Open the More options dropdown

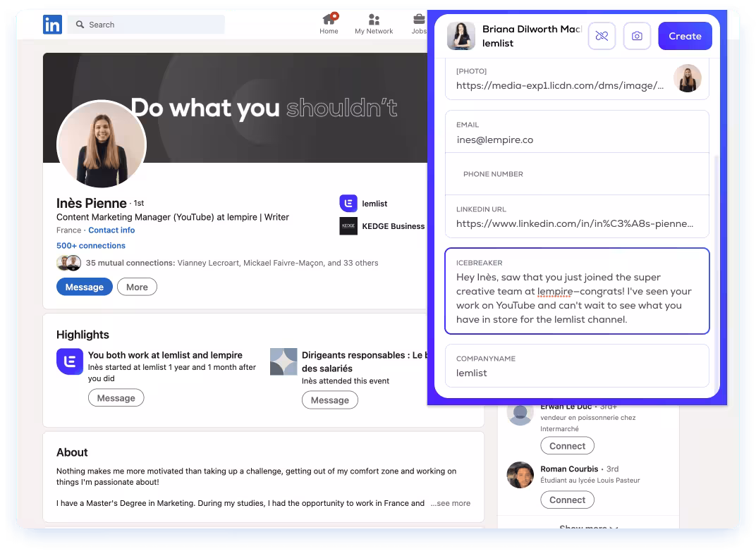[137, 287]
